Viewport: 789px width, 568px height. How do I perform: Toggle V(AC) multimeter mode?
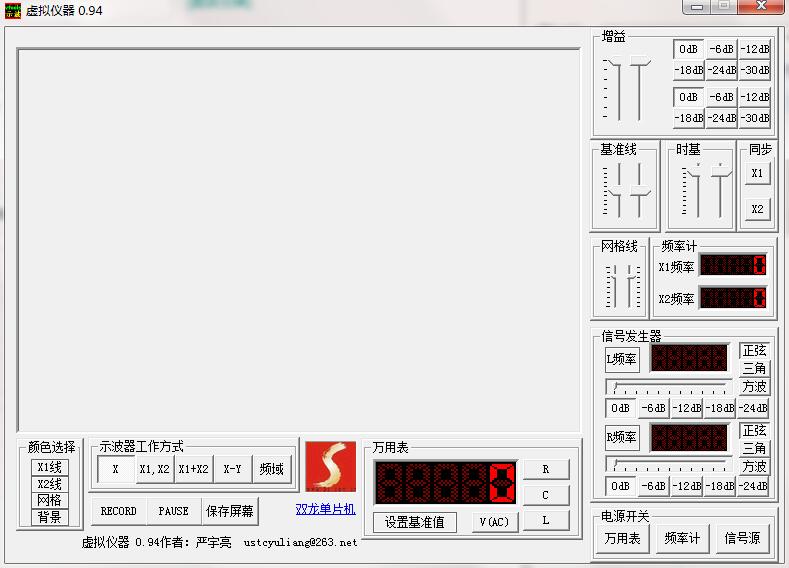coord(495,522)
